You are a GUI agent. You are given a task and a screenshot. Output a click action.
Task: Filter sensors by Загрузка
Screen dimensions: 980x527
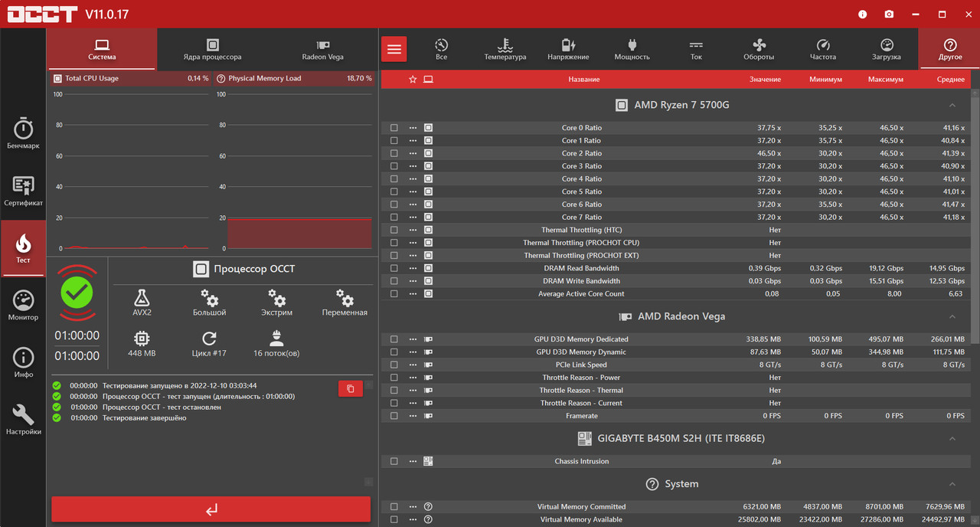tap(887, 49)
